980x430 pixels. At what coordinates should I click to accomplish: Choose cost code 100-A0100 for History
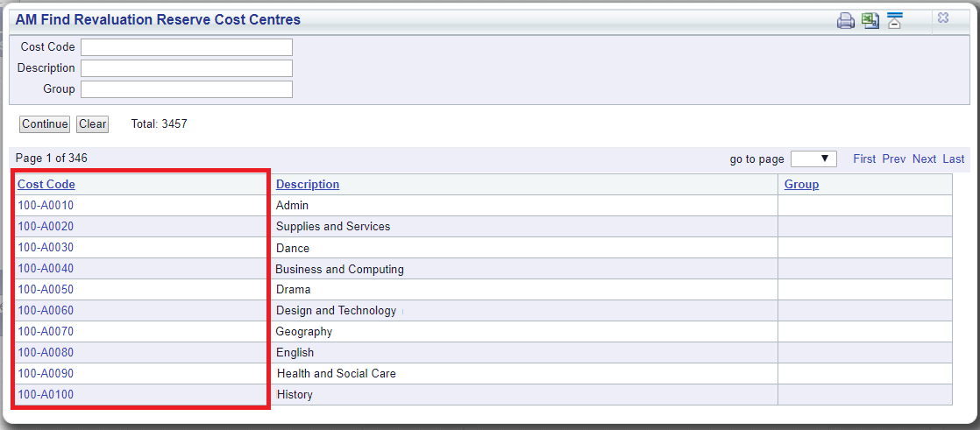[46, 394]
